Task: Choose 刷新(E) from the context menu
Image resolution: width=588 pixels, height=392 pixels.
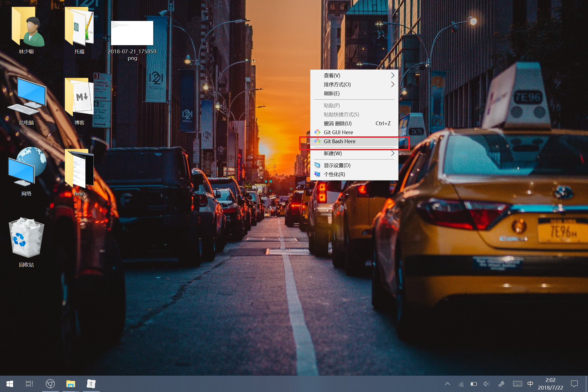Action: pos(332,93)
